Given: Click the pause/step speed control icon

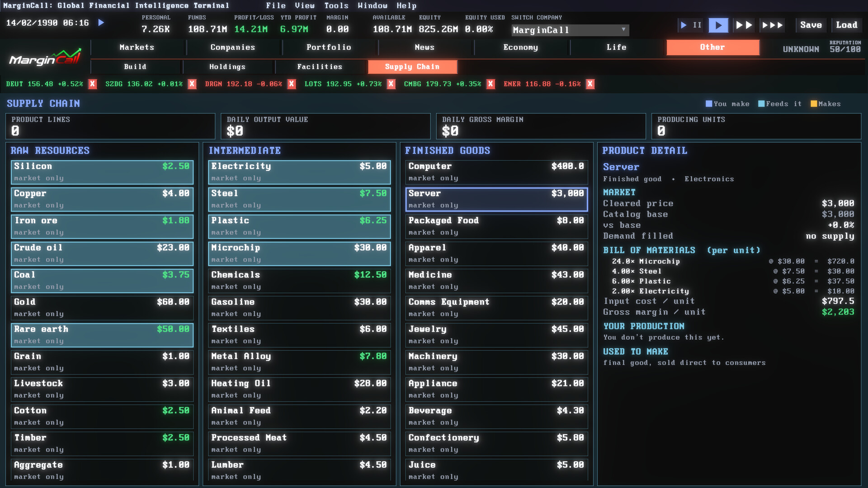Looking at the screenshot, I should pos(691,25).
